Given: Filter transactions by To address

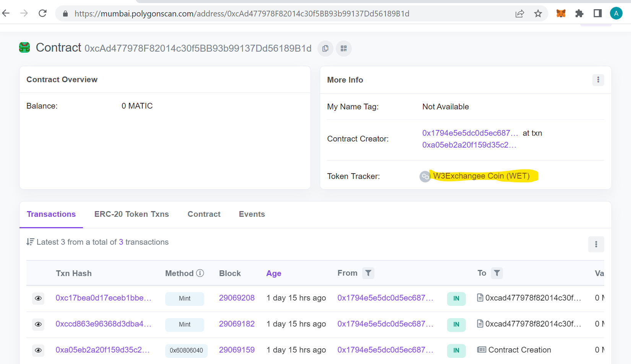Looking at the screenshot, I should coord(497,273).
